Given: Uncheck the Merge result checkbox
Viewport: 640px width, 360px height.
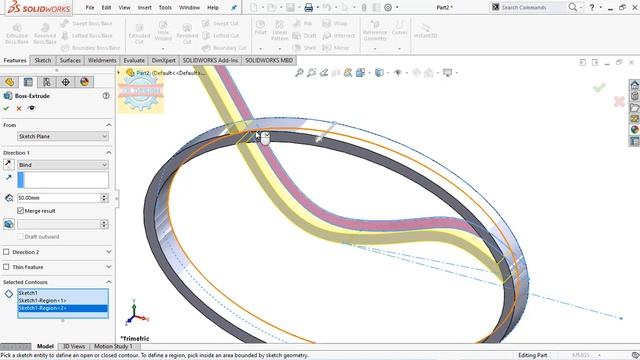Looking at the screenshot, I should [x=20, y=211].
